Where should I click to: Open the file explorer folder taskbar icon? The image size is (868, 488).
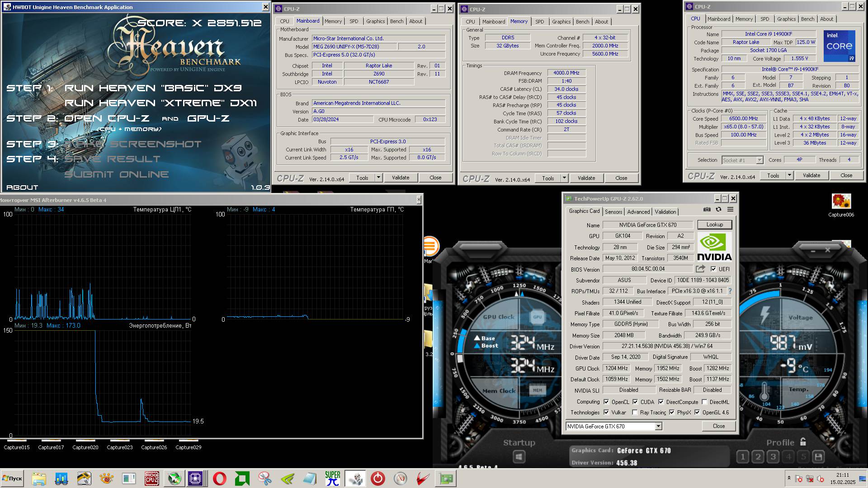point(39,479)
